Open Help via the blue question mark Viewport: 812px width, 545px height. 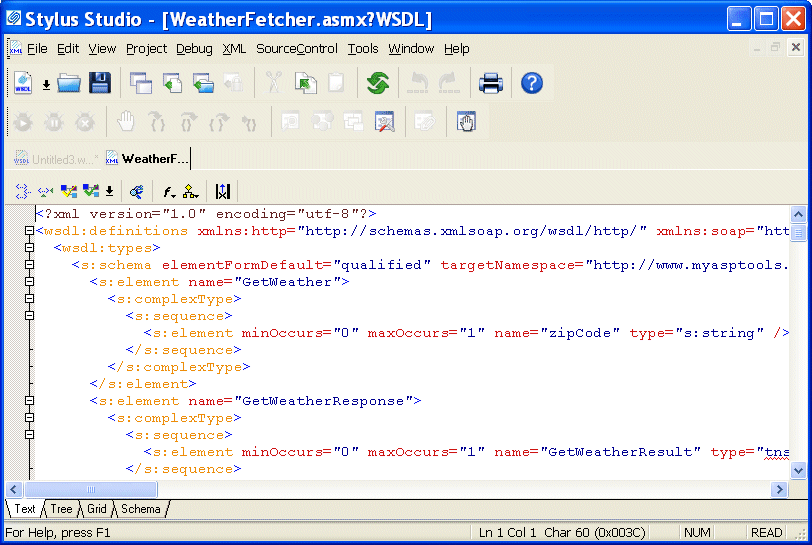click(532, 84)
